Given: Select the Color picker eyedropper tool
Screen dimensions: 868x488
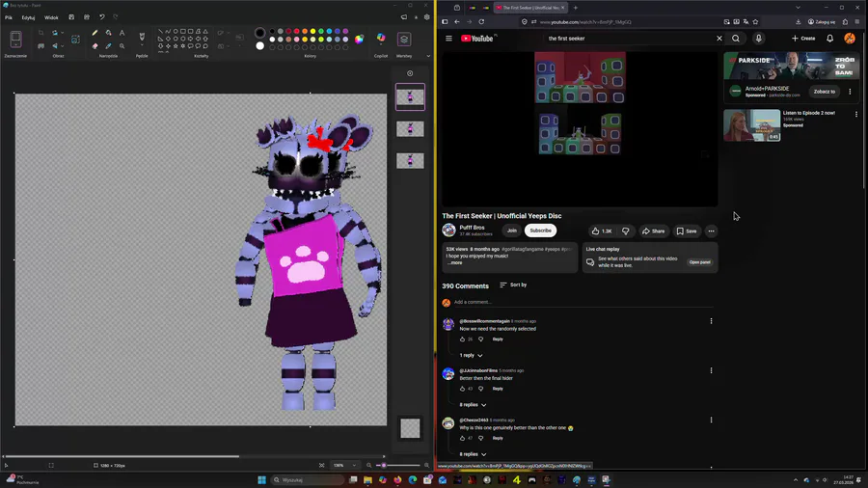Looking at the screenshot, I should pos(108,46).
